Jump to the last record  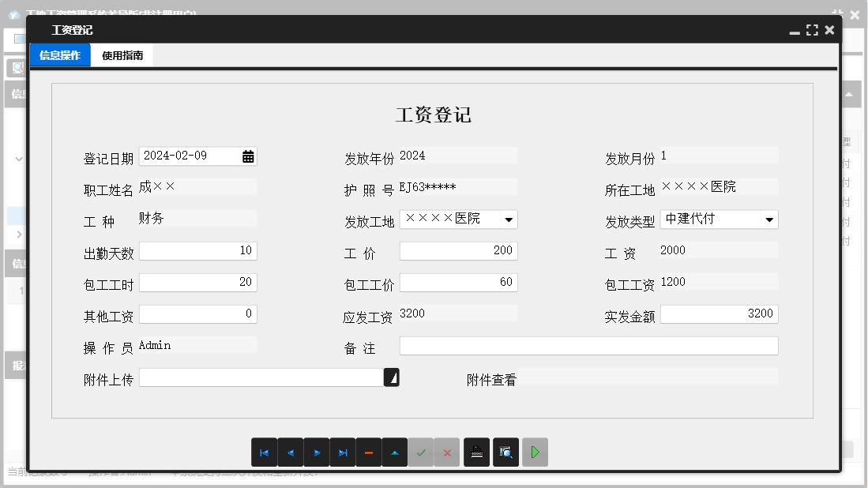(342, 452)
